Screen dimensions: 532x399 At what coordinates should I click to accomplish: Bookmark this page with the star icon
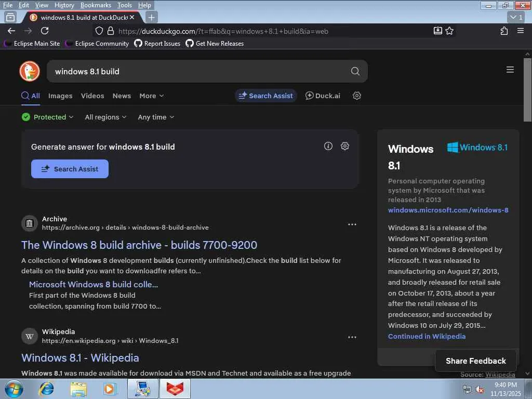click(x=449, y=31)
